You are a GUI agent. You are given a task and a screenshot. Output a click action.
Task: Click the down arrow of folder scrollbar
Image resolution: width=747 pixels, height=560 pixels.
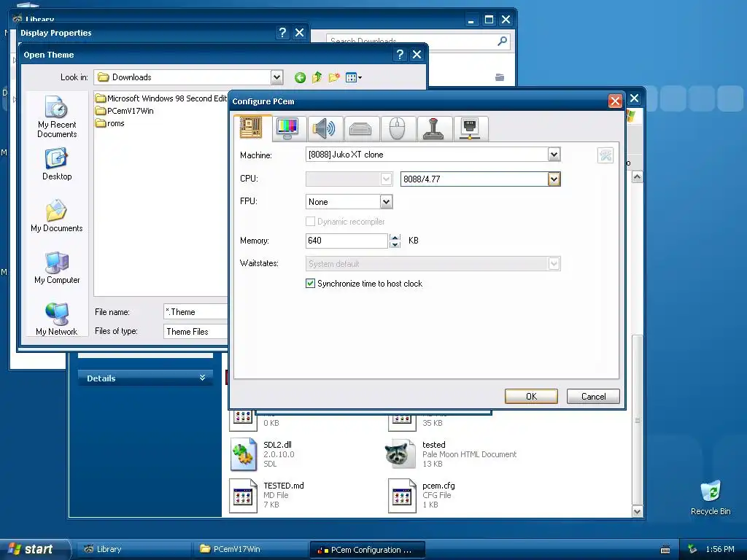[x=637, y=512]
